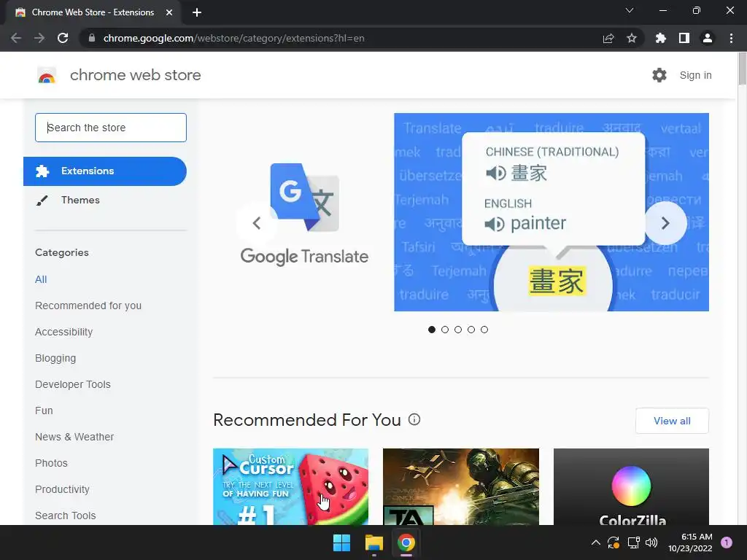Screen dimensions: 747x560
Task: Open web store settings gear
Action: [x=659, y=75]
